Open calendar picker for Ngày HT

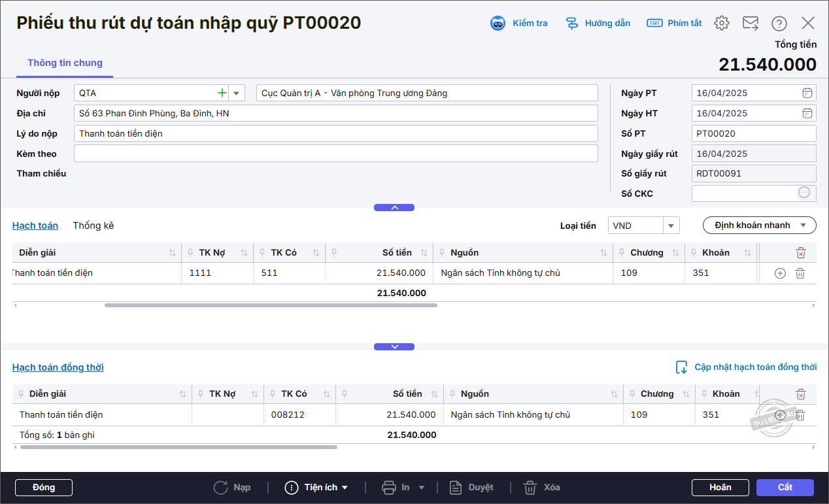807,113
